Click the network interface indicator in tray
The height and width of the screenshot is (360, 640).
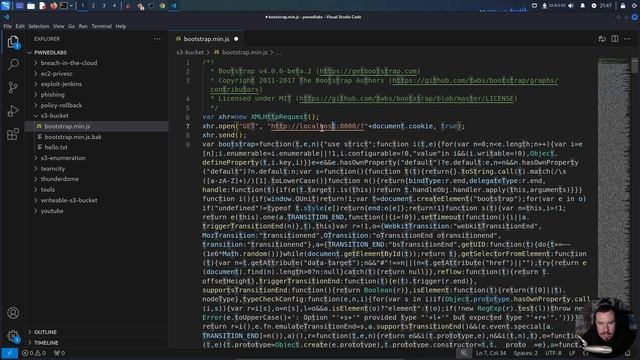(554, 6)
